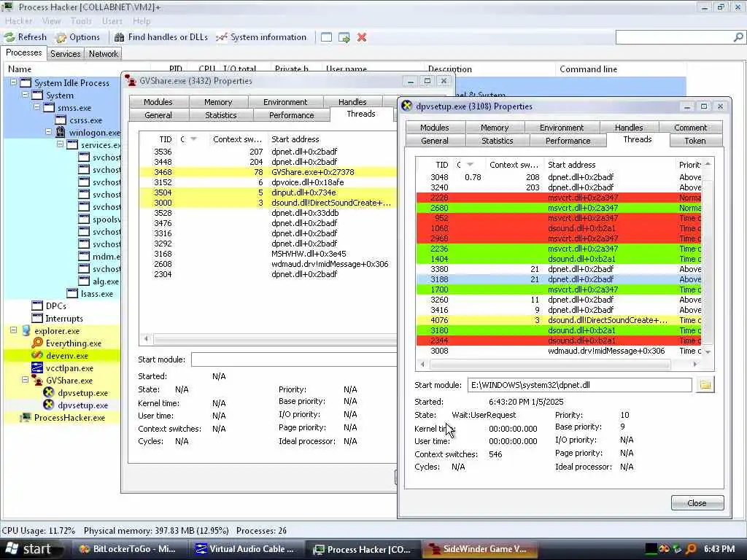
Task: Select thread 3152 dpvoice.dll row
Action: pos(268,182)
